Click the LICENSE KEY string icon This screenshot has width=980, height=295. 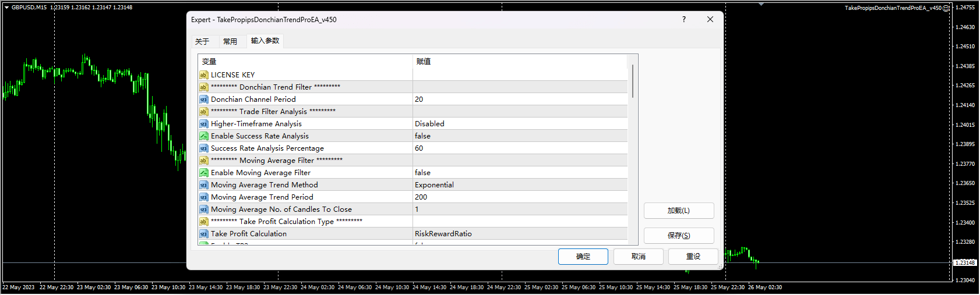[x=203, y=74]
